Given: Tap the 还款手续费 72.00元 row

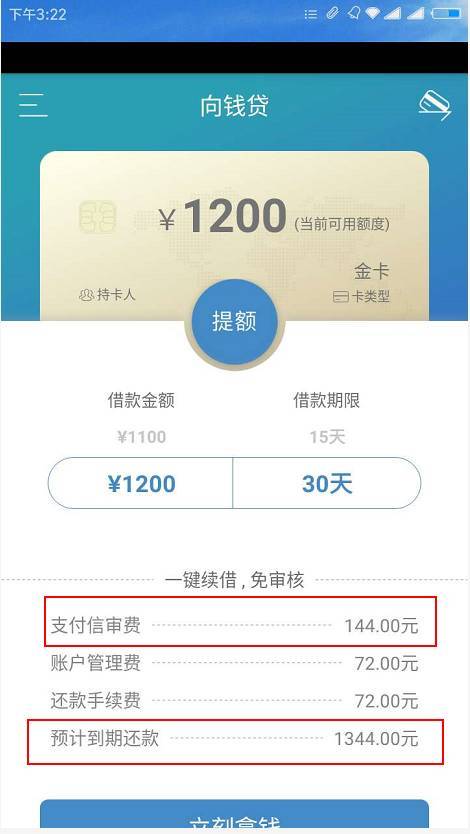Looking at the screenshot, I should pyautogui.click(x=234, y=700).
